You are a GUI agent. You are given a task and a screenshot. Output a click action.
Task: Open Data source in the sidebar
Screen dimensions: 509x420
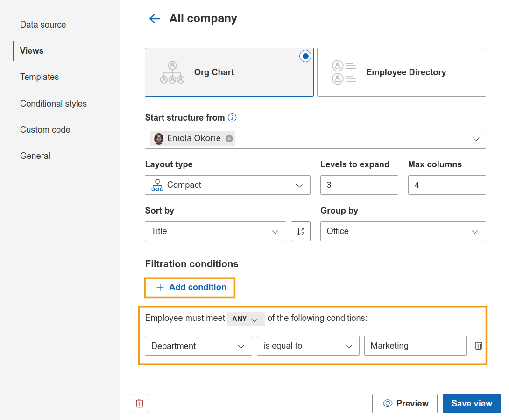[43, 25]
